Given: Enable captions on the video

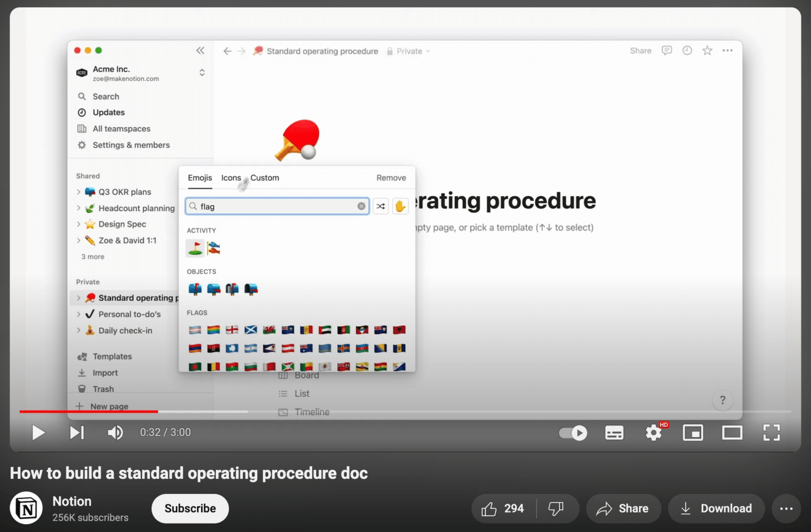Looking at the screenshot, I should point(614,433).
